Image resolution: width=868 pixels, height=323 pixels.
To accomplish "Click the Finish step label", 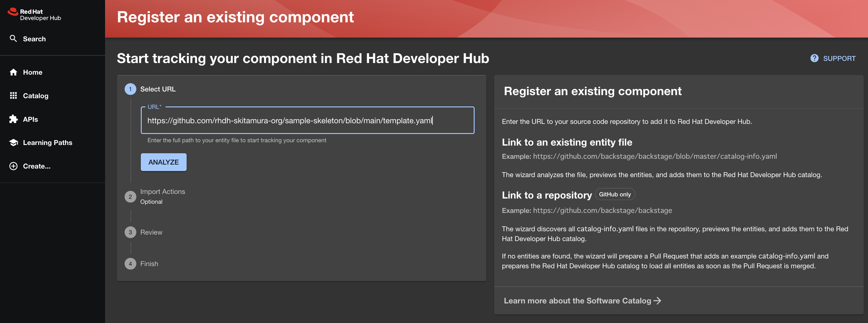I will tap(149, 264).
